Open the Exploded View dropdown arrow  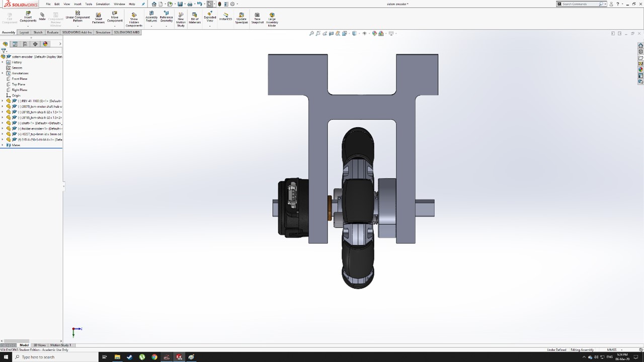[x=210, y=26]
